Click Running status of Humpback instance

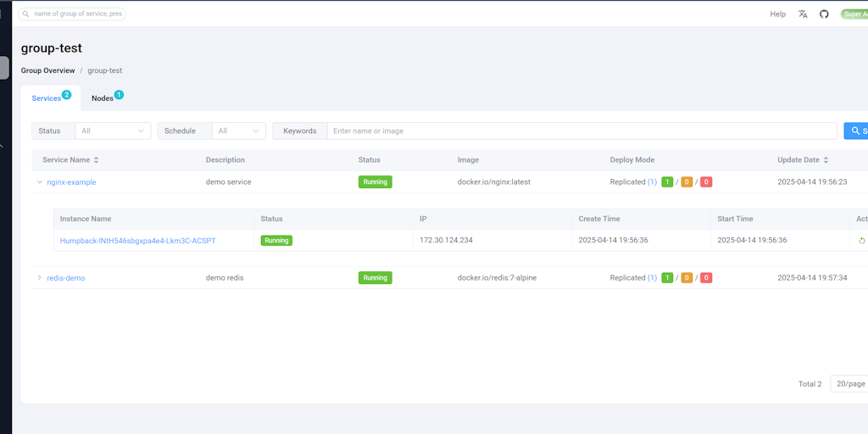[x=276, y=241]
